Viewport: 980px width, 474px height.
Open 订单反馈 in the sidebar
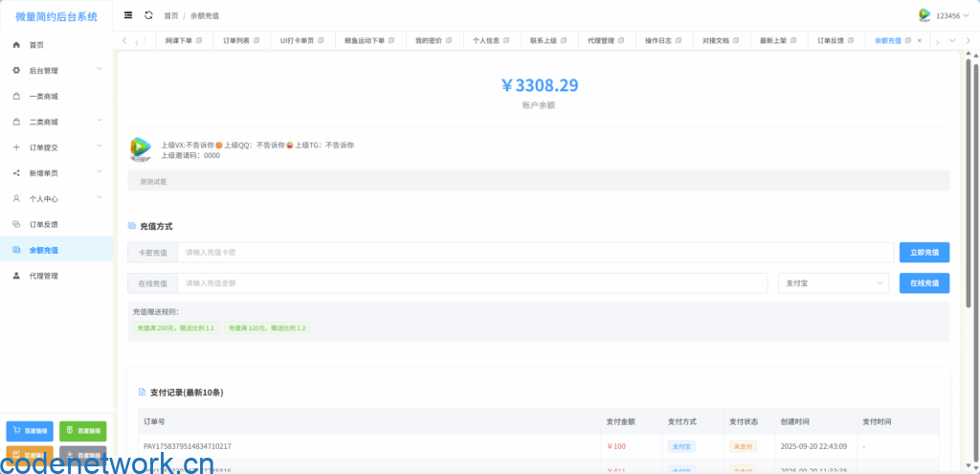43,224
